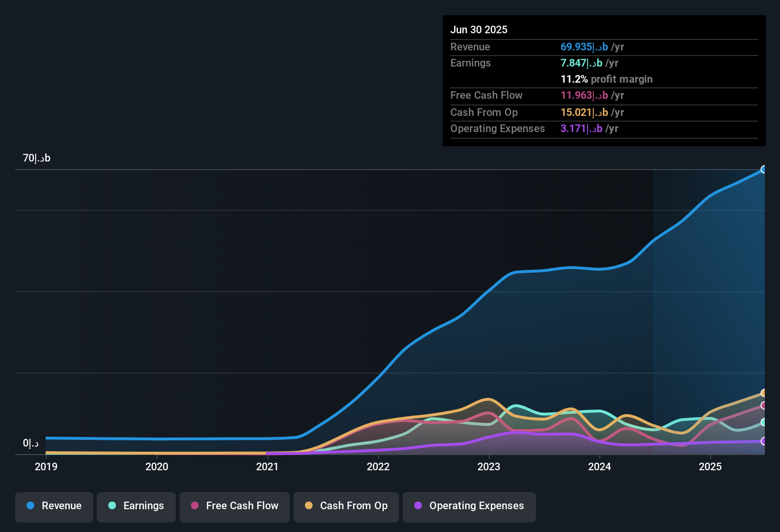Click the teal Earnings endpoint marker
This screenshot has width=780, height=532.
click(764, 422)
